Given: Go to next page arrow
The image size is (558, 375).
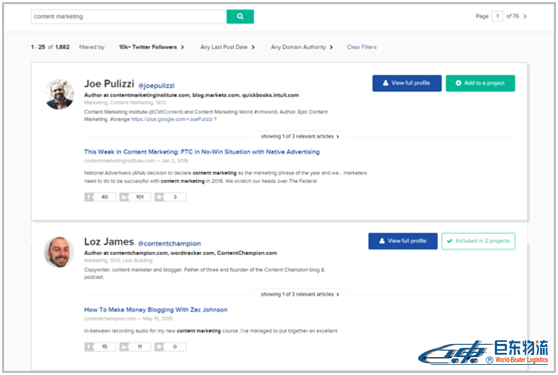Looking at the screenshot, I should click(525, 16).
